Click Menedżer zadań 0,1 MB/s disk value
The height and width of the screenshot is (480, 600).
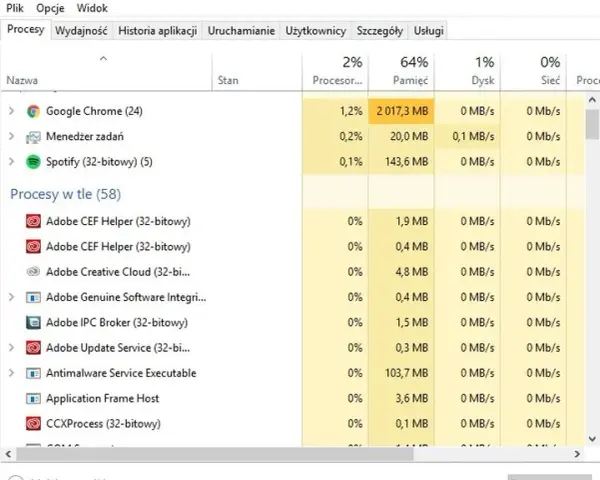click(473, 137)
